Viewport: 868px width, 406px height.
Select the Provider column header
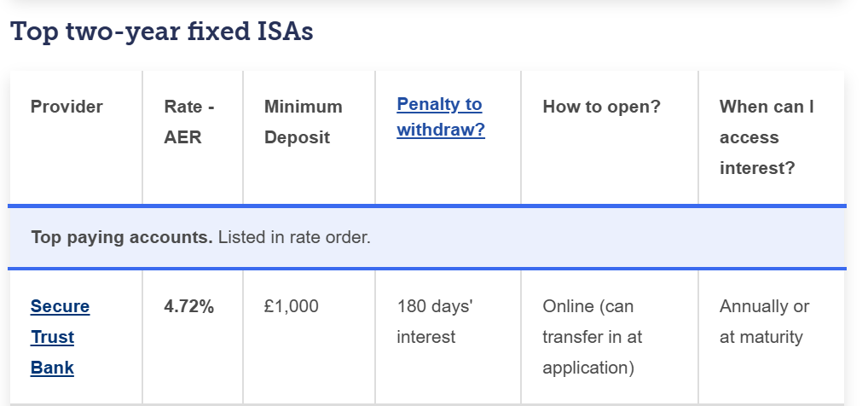(x=67, y=107)
